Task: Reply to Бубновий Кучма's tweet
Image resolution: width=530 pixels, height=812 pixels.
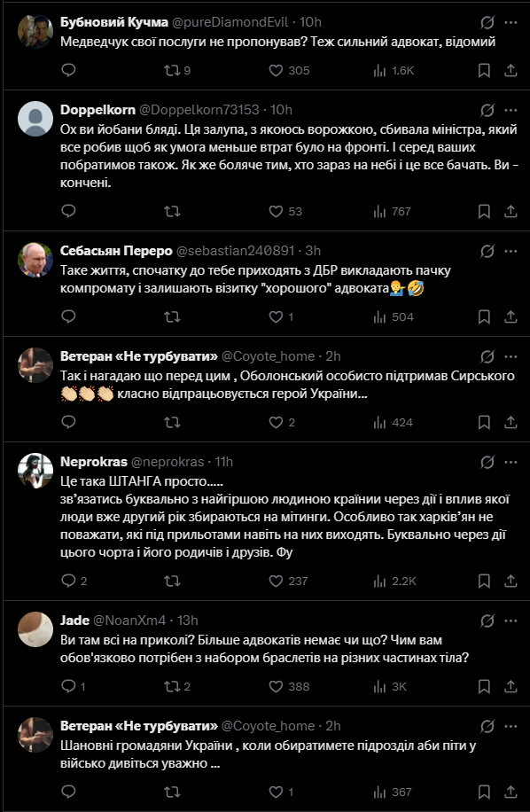Action: (68, 70)
